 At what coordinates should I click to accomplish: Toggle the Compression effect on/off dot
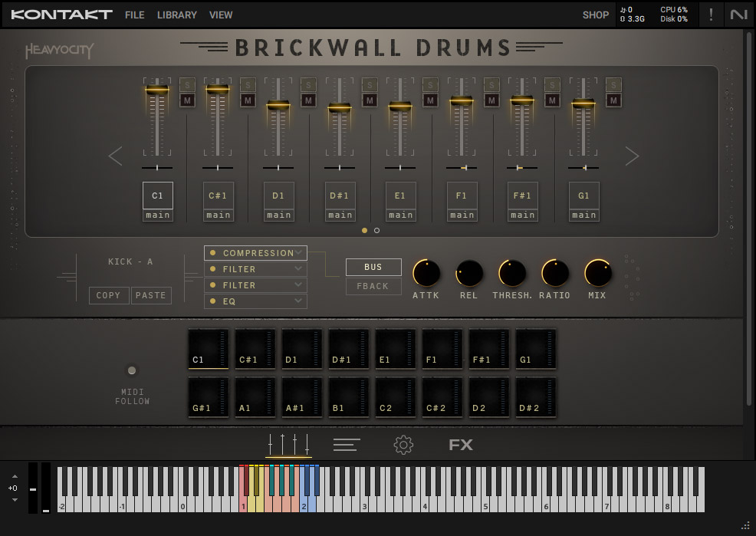click(212, 252)
